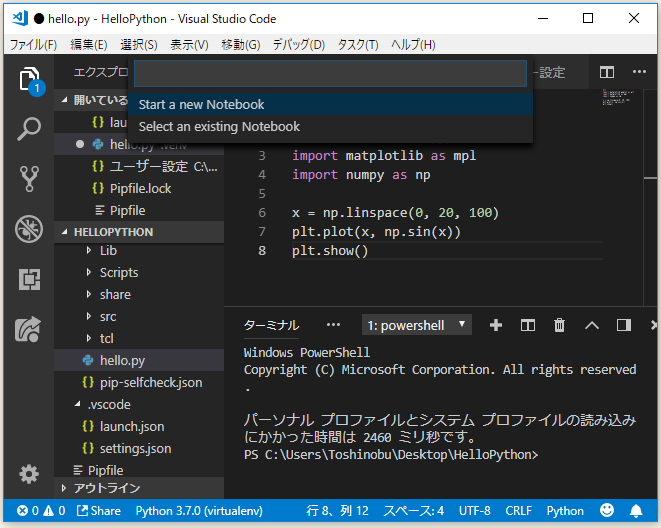This screenshot has height=528, width=661.
Task: Open the Source Control view
Action: point(29,179)
